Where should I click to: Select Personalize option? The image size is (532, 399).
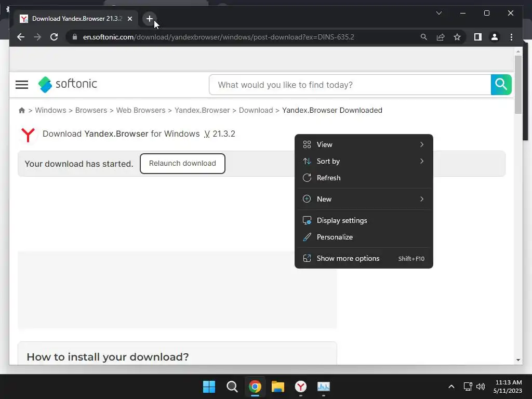coord(364,237)
